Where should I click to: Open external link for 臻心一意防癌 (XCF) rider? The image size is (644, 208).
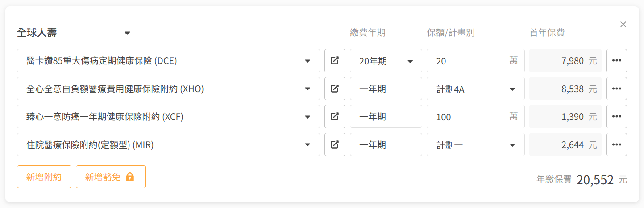point(335,116)
